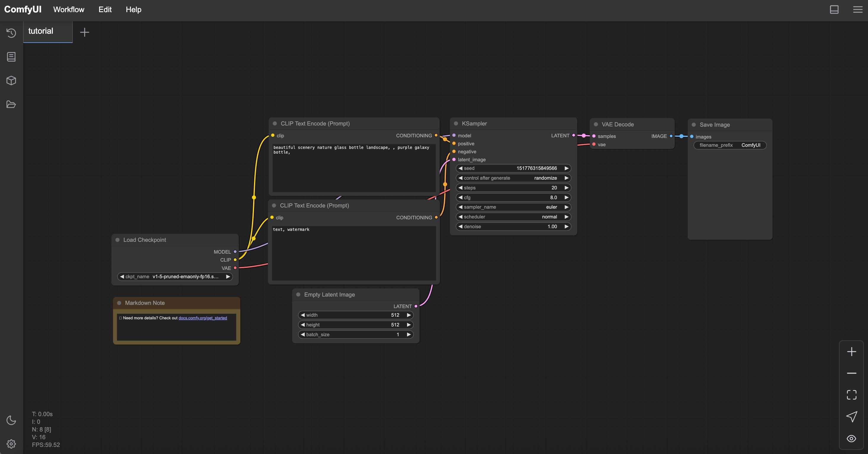Click the Queue Prompt run icon
868x454 pixels.
pyautogui.click(x=852, y=416)
